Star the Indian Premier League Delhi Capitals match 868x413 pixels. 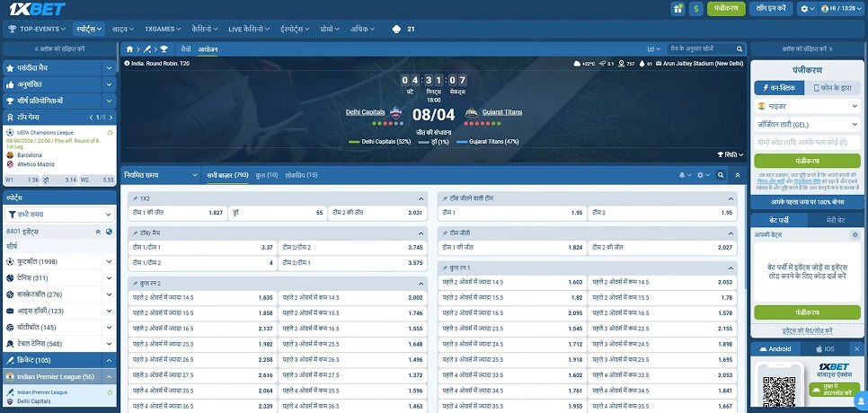[x=110, y=392]
